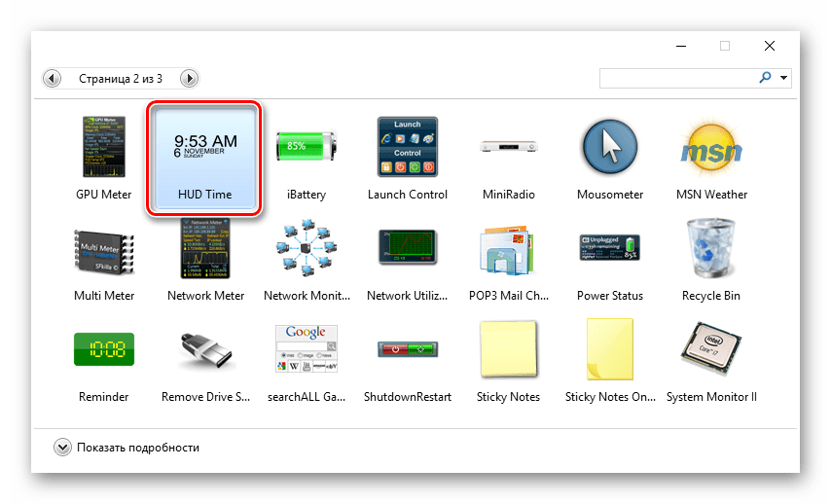
Task: Open the Launch Control gadget
Action: (x=407, y=148)
